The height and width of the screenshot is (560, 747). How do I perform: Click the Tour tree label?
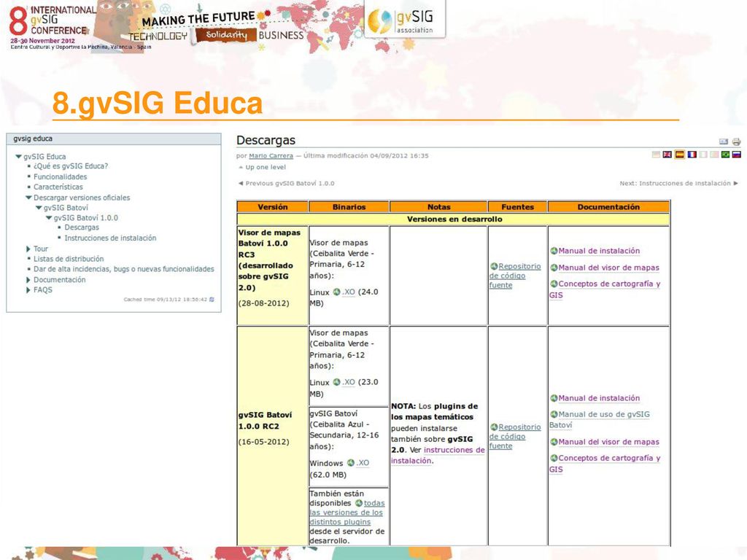point(41,249)
